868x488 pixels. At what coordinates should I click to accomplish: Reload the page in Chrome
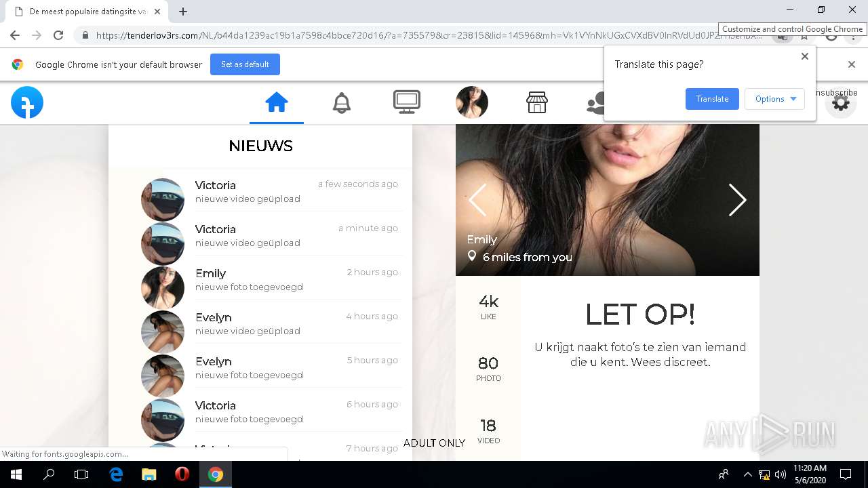tap(58, 35)
